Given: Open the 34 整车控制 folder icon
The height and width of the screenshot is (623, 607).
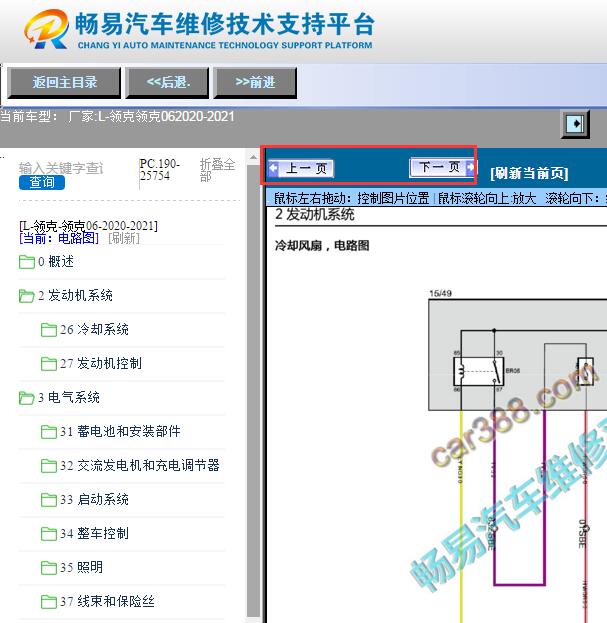Looking at the screenshot, I should (x=49, y=534).
